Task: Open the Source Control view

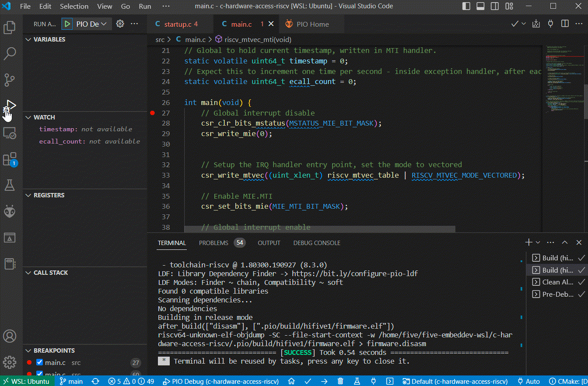Action: (x=10, y=80)
